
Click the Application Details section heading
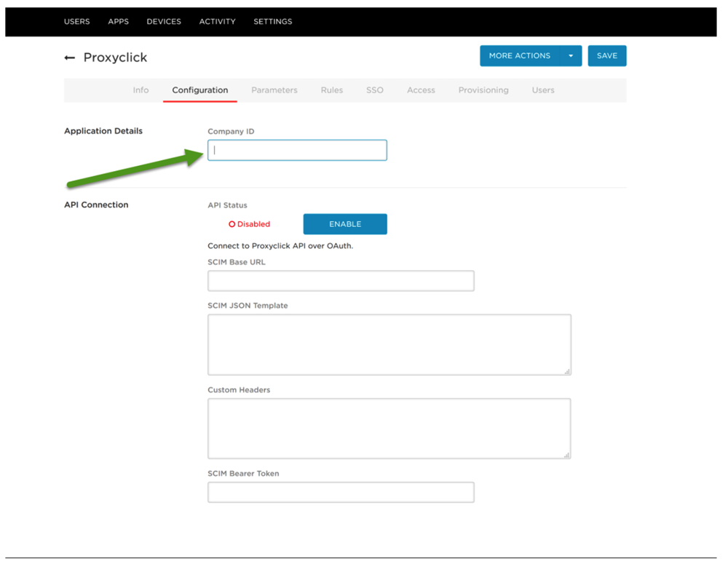pos(103,131)
